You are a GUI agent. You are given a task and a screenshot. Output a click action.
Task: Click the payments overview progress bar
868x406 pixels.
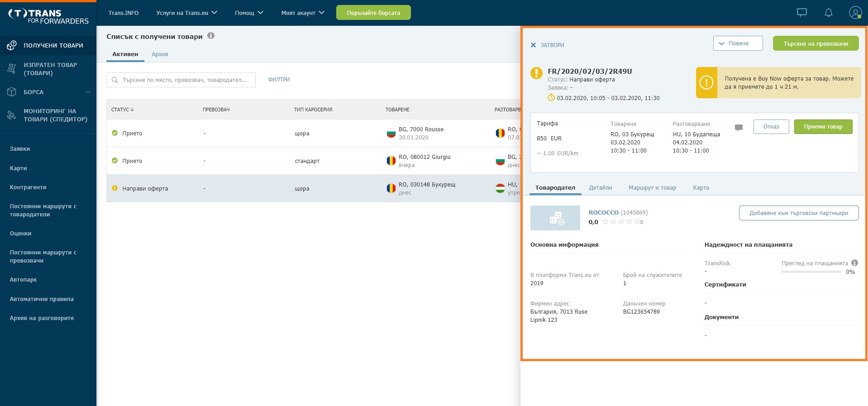coord(811,272)
